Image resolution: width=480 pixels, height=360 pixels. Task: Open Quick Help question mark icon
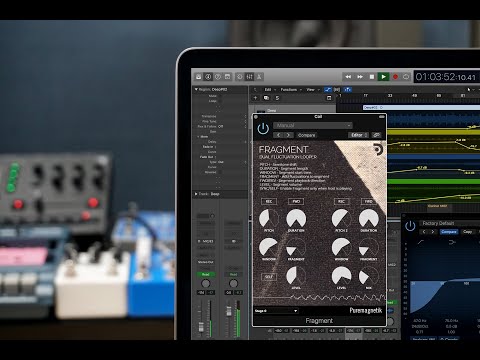(218, 77)
